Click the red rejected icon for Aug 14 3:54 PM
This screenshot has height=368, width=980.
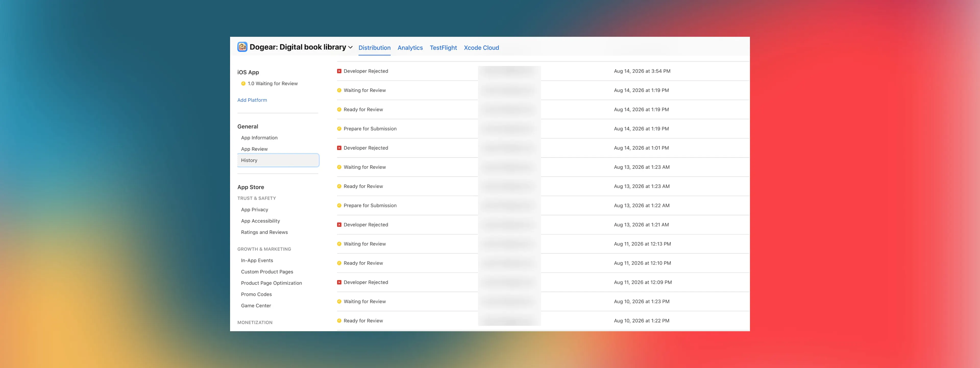tap(339, 71)
